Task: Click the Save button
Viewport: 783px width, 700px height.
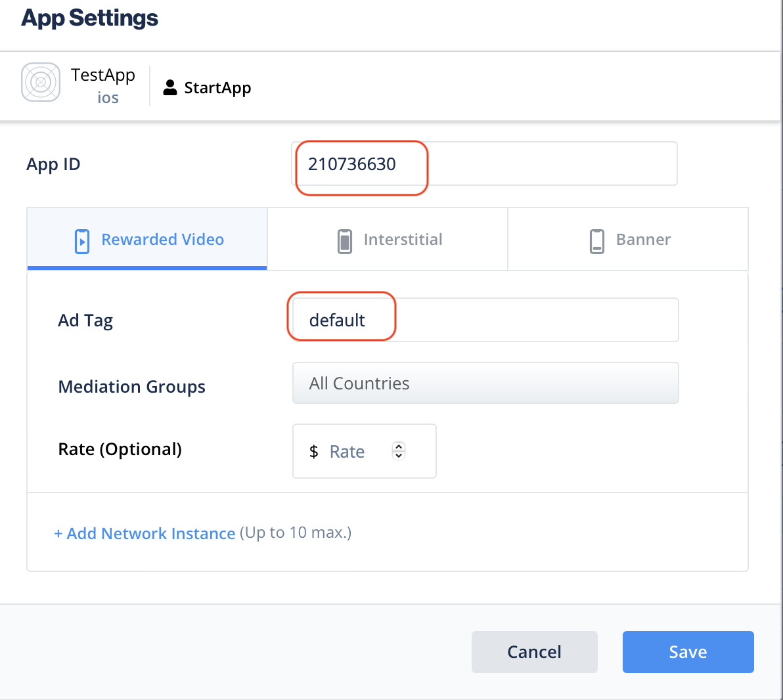Action: 688,652
